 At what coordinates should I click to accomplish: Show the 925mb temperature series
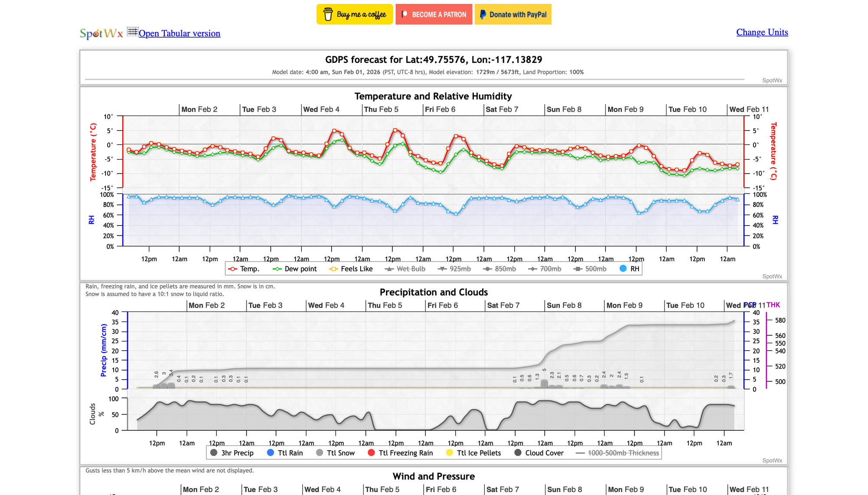454,269
